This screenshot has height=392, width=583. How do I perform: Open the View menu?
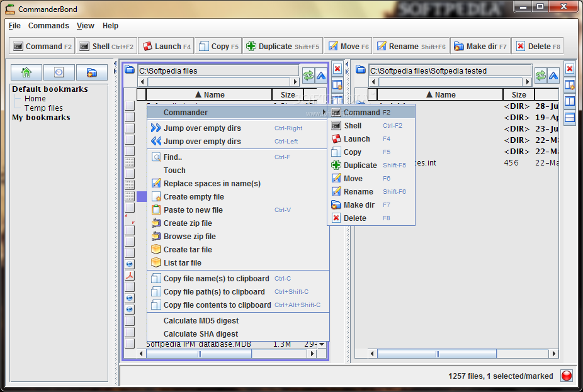pos(85,26)
